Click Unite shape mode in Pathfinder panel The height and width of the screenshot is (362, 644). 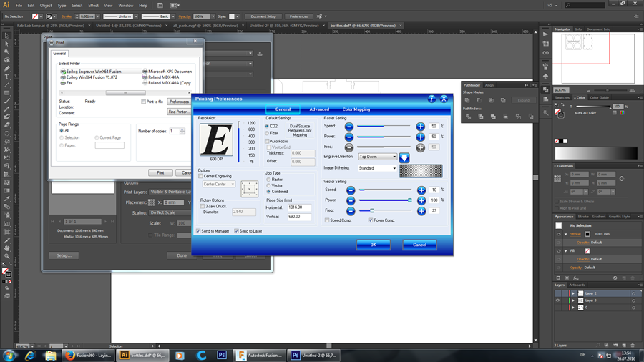click(467, 100)
